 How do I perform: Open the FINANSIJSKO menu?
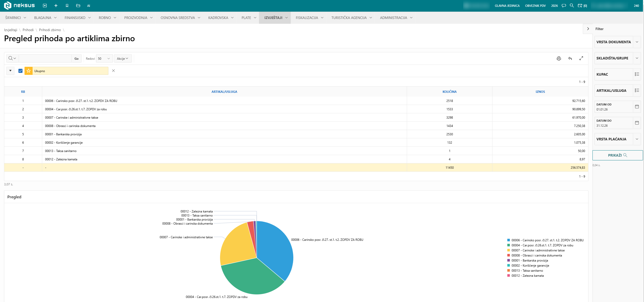click(x=78, y=18)
